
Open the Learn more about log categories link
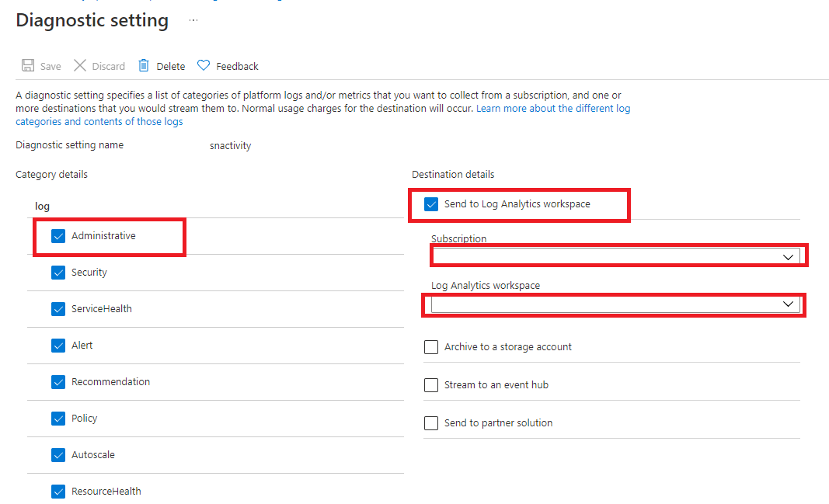point(552,109)
